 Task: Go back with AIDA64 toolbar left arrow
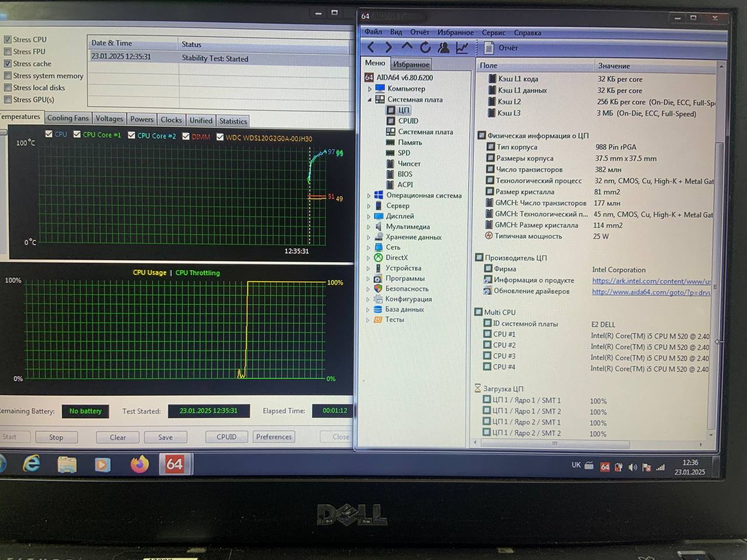click(x=371, y=47)
